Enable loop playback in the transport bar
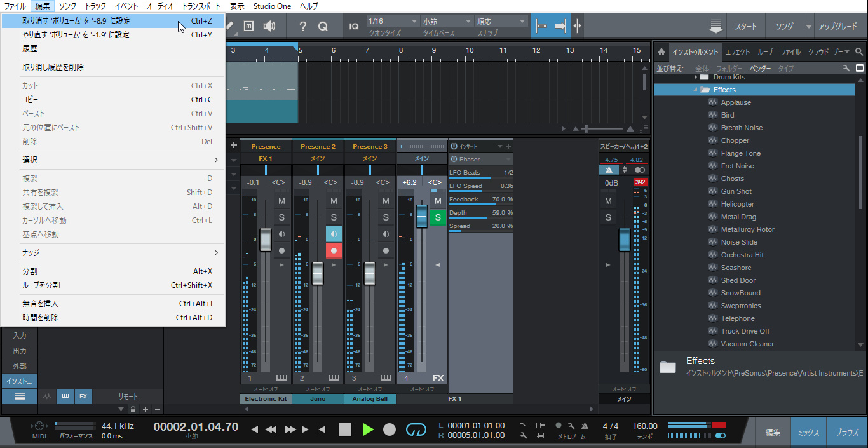Screen dimensions: 868x448 click(416, 430)
